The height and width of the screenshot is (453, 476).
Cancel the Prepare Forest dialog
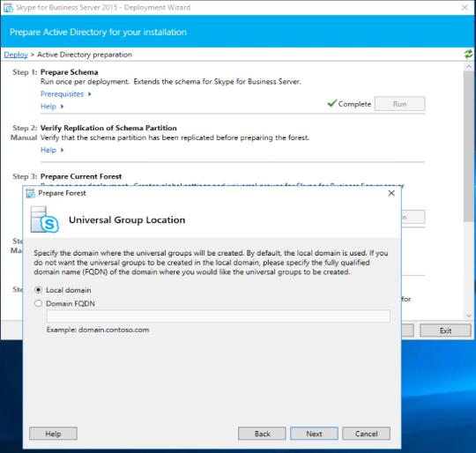[366, 434]
